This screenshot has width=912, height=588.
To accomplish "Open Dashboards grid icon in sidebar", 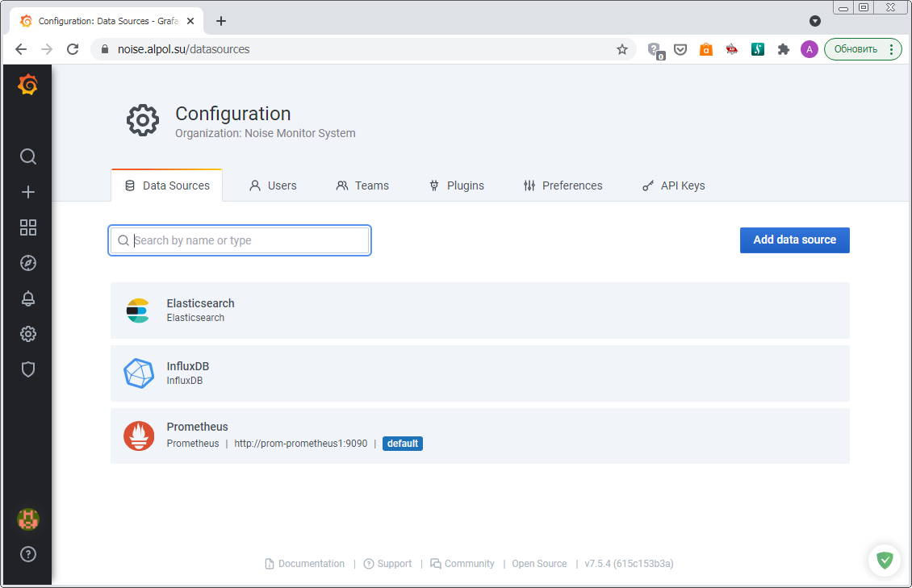I will click(x=28, y=227).
